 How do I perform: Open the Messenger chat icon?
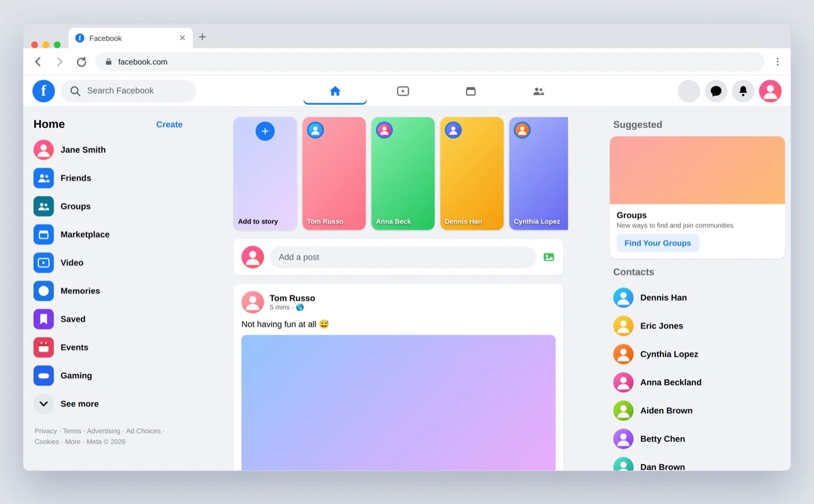pos(716,91)
